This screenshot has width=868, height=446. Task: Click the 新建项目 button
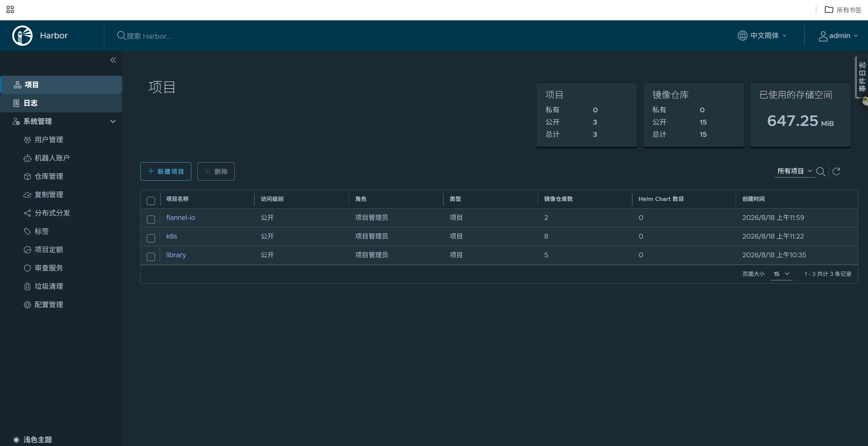tap(166, 171)
